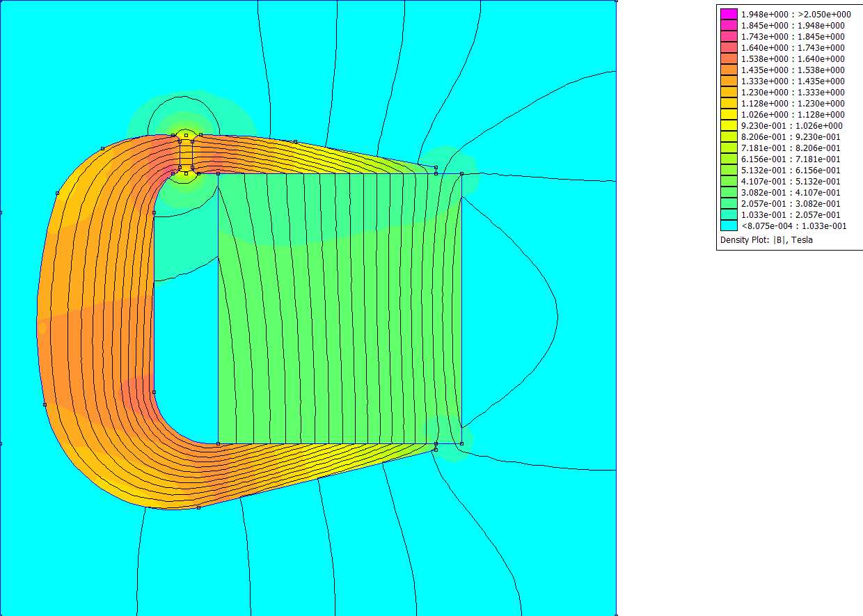Select the swatch beside 1.845e+000 : 1.948e+000
The width and height of the screenshot is (863, 616).
tap(728, 25)
